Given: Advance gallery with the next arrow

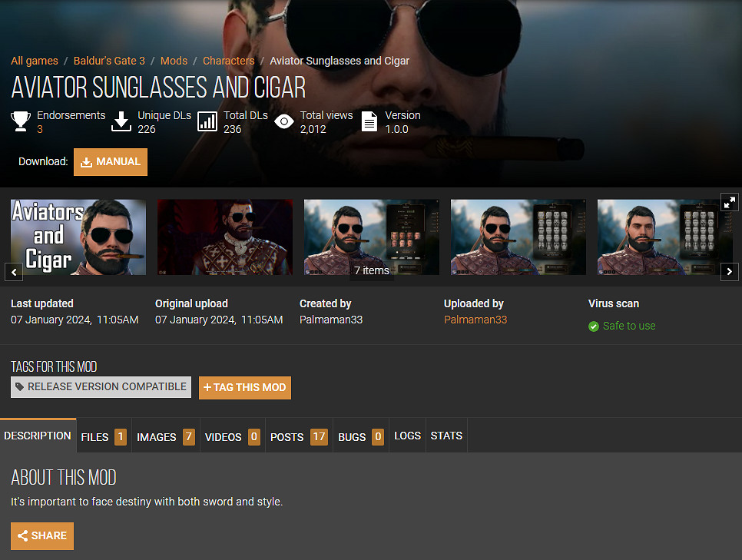Looking at the screenshot, I should (730, 271).
